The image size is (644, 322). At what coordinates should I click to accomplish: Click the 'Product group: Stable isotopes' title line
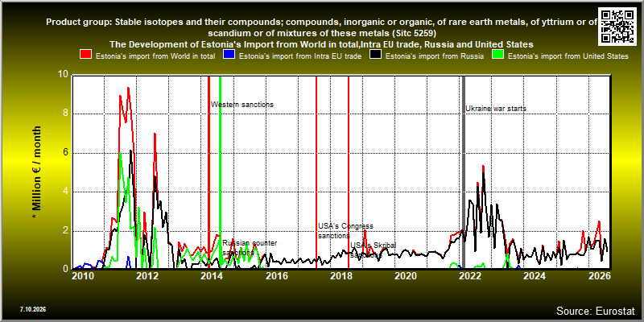(x=321, y=23)
